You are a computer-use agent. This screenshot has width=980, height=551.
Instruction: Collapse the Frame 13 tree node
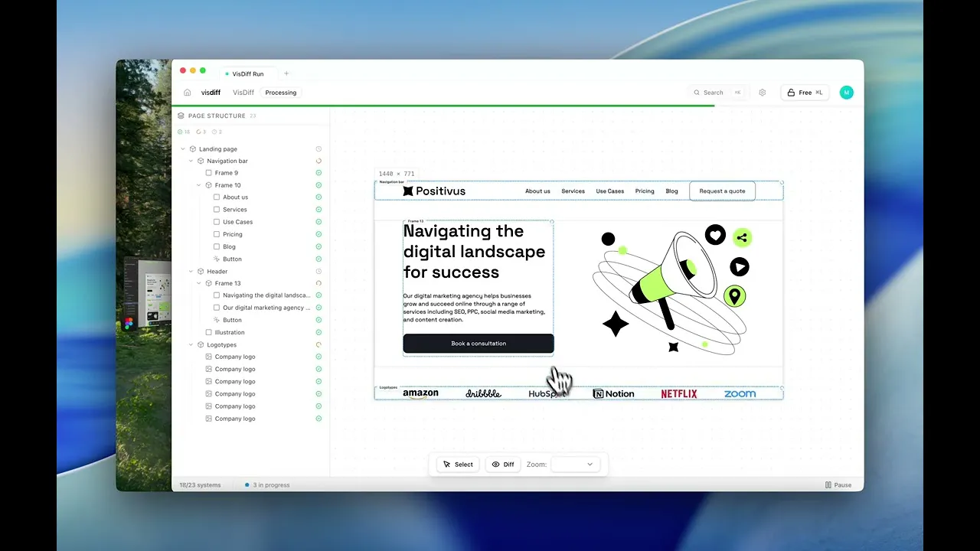coord(199,283)
